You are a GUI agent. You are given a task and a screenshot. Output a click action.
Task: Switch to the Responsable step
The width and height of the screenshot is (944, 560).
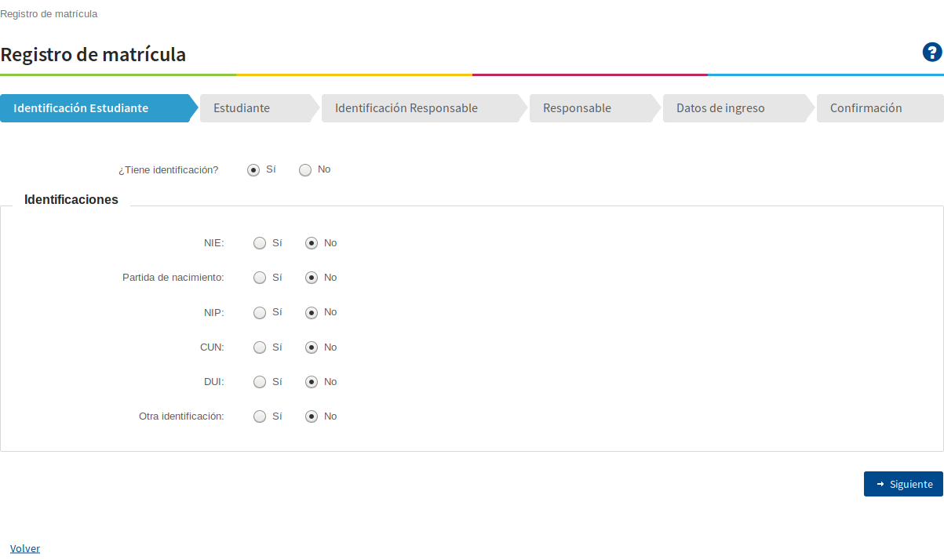(x=577, y=108)
